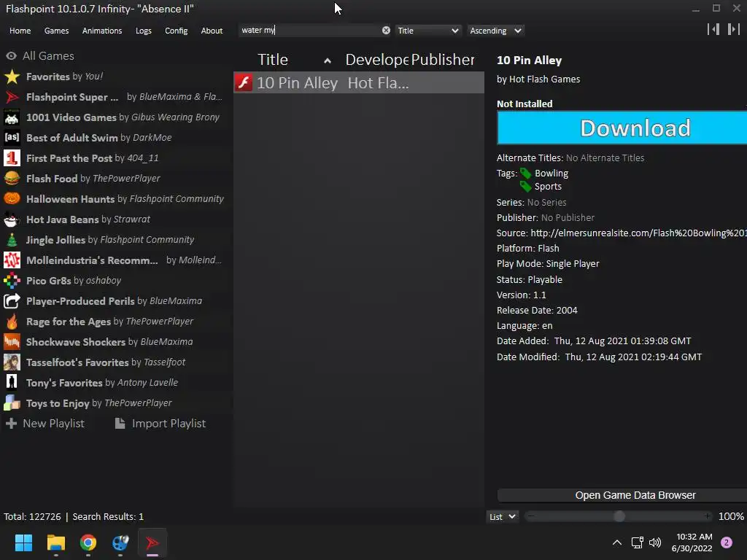The width and height of the screenshot is (747, 560).
Task: Open the Animations tab
Action: coord(102,31)
